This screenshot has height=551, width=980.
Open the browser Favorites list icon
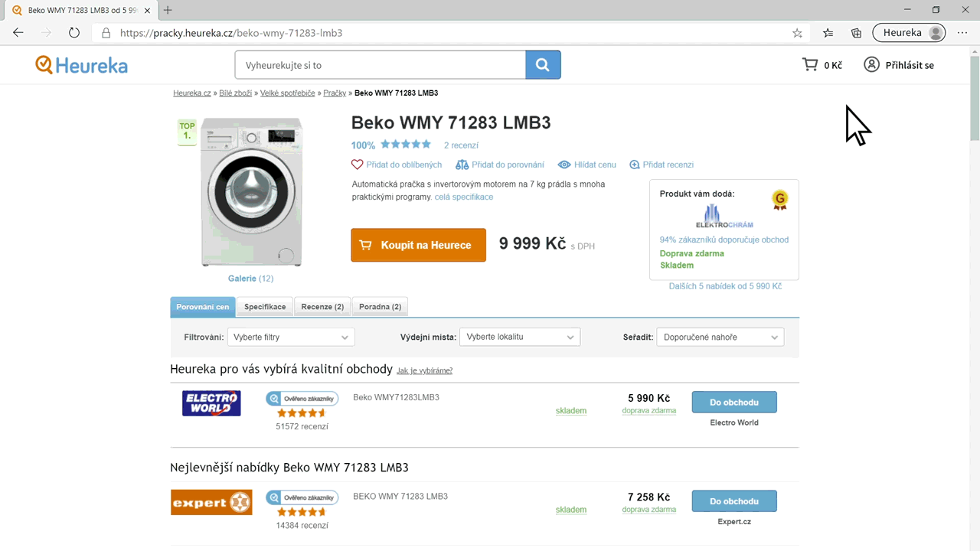click(828, 33)
